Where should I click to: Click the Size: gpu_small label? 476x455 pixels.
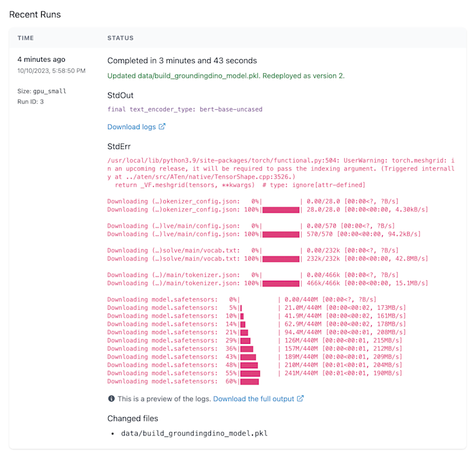coord(42,91)
